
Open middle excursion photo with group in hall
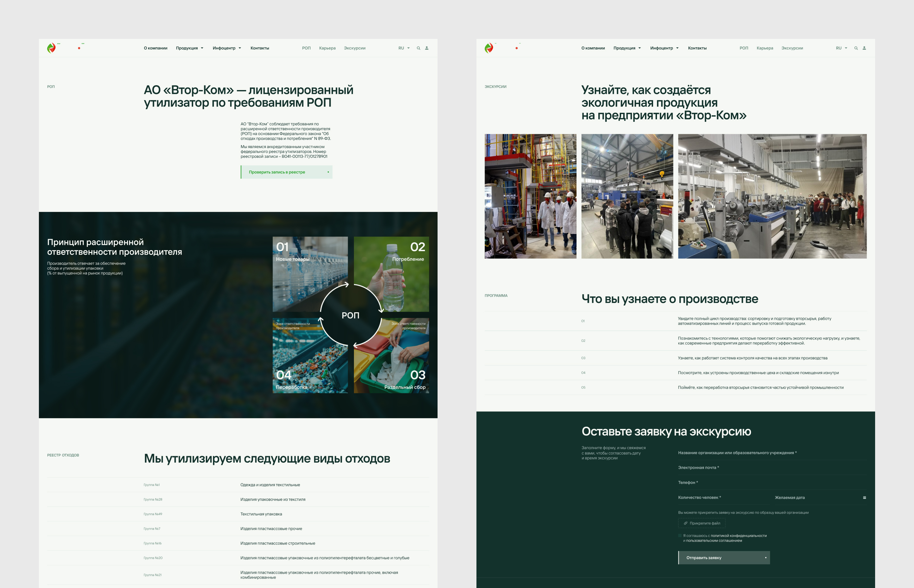[x=627, y=196]
